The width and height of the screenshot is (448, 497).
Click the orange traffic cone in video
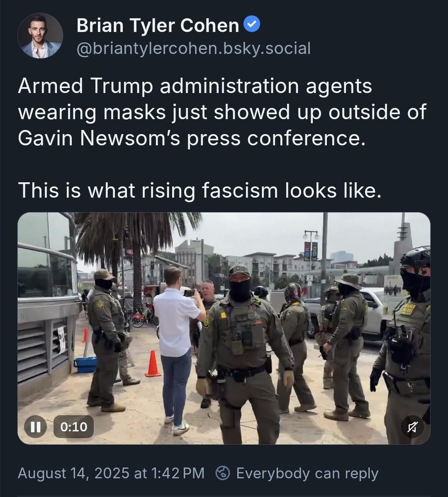[x=153, y=364]
